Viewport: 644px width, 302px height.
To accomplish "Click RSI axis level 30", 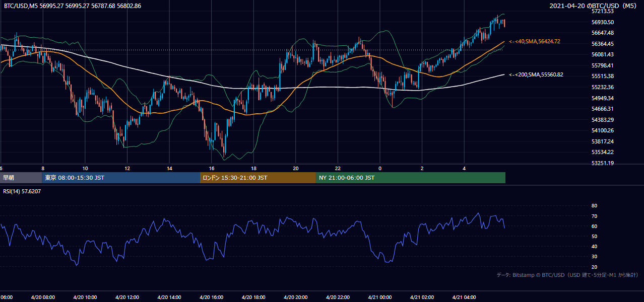I will point(594,256).
